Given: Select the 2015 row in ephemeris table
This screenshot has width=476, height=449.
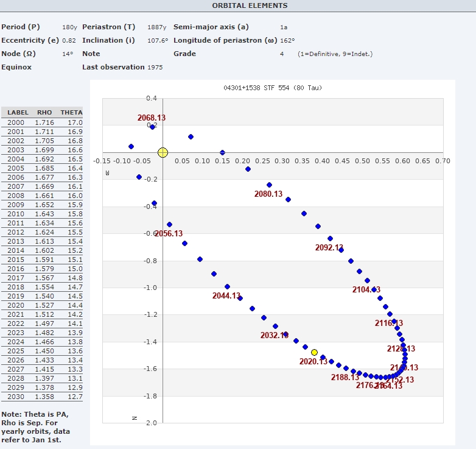Looking at the screenshot, I should click(42, 260).
